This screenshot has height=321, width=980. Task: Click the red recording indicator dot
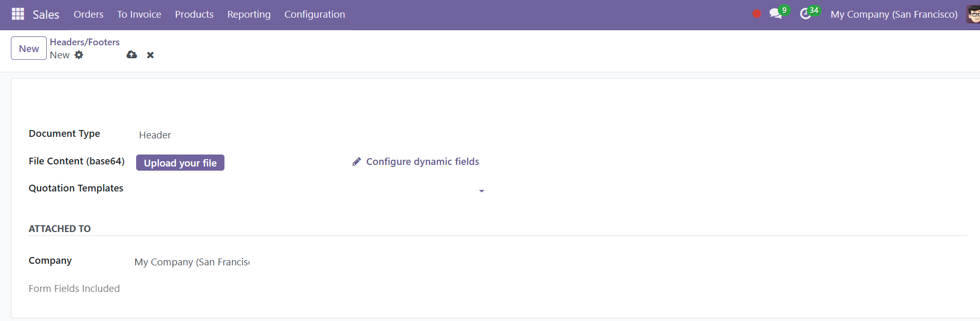pos(757,14)
